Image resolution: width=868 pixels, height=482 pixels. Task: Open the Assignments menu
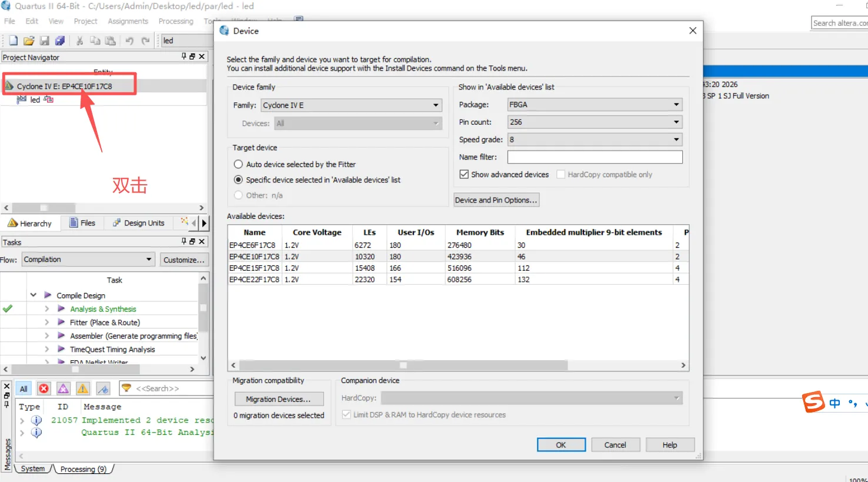tap(128, 21)
